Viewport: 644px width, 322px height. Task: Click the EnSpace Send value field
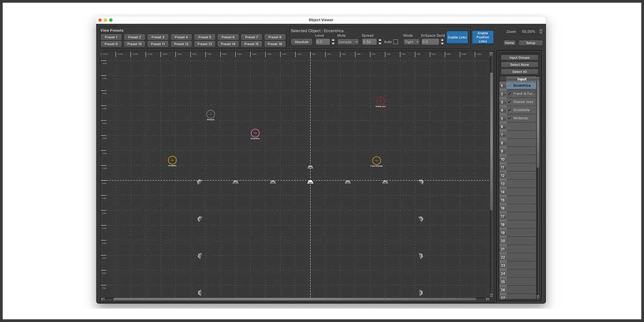(430, 42)
